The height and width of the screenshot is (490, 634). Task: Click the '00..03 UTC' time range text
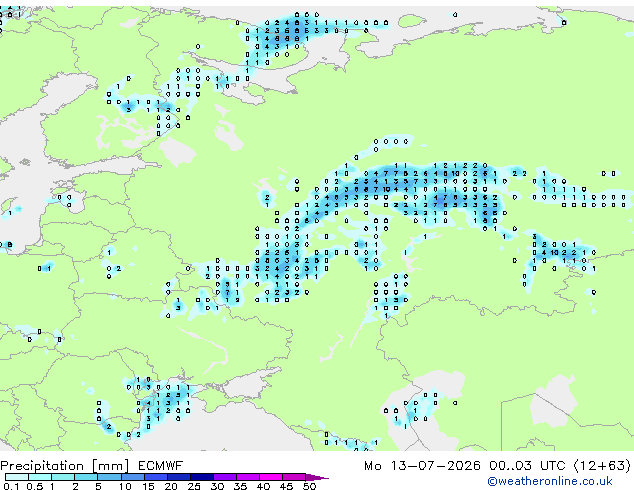click(527, 466)
